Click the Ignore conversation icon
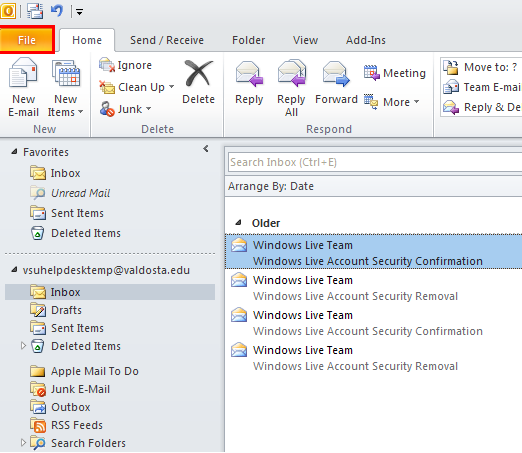Image resolution: width=522 pixels, height=453 pixels. (107, 65)
